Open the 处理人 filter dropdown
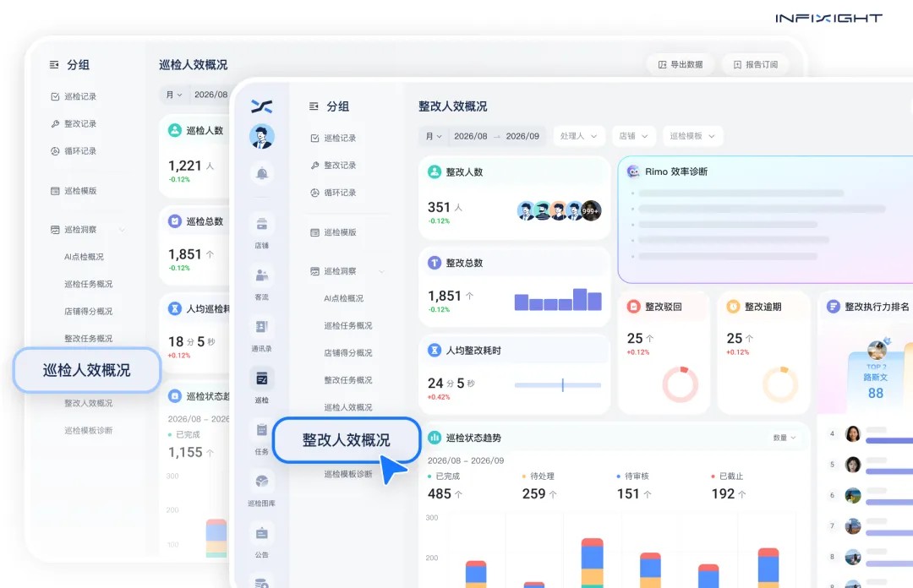The height and width of the screenshot is (588, 913). 578,136
